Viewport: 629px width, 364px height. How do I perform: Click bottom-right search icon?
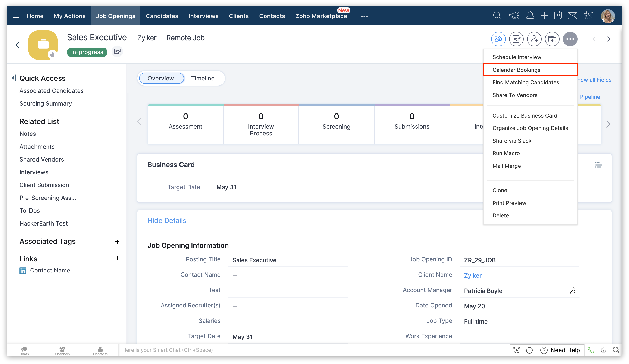click(x=616, y=350)
